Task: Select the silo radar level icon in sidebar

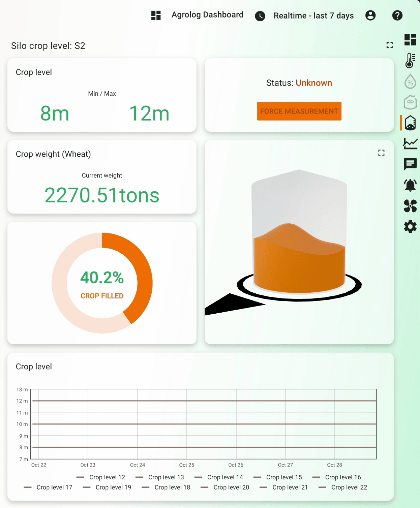Action: (410, 102)
